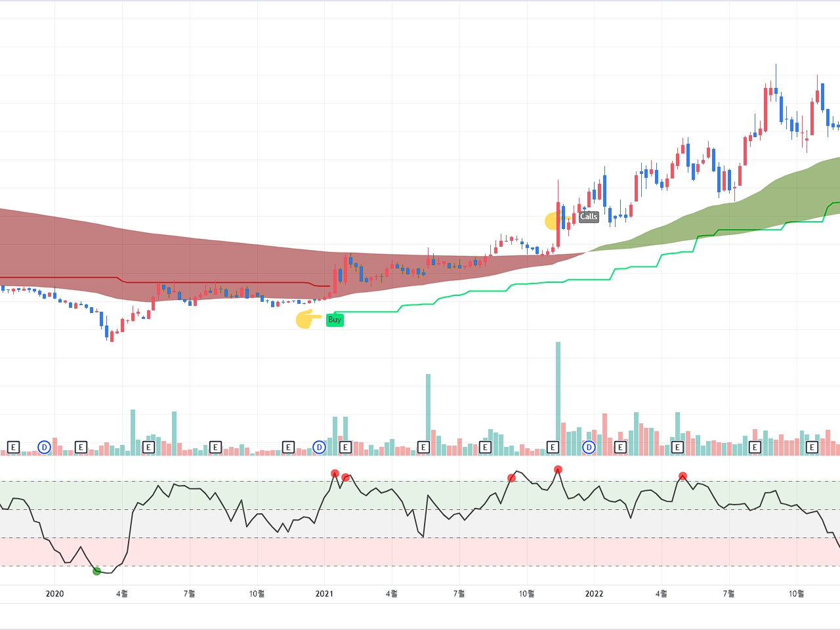Image resolution: width=840 pixels, height=630 pixels.
Task: Click the 2021 label on the time axis
Action: pyautogui.click(x=324, y=594)
